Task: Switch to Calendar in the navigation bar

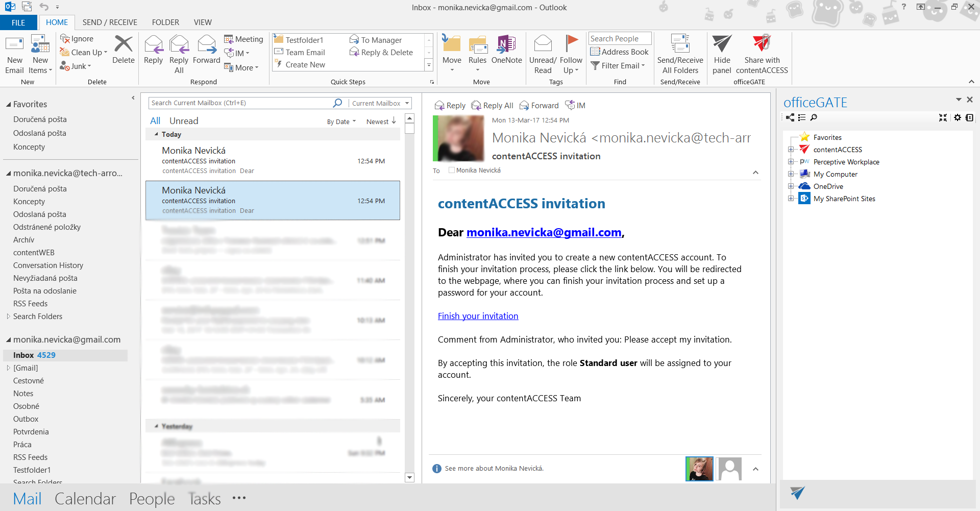Action: [85, 499]
